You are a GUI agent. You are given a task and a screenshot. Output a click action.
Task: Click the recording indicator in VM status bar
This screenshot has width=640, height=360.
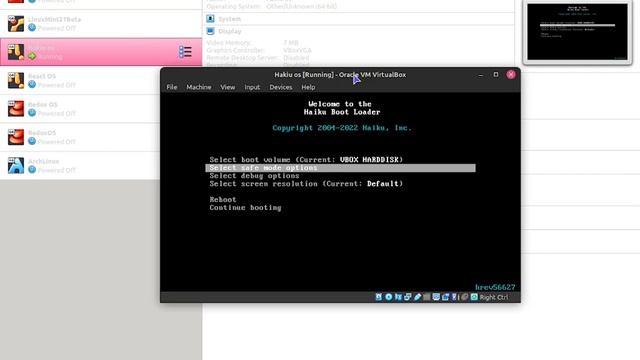click(445, 297)
